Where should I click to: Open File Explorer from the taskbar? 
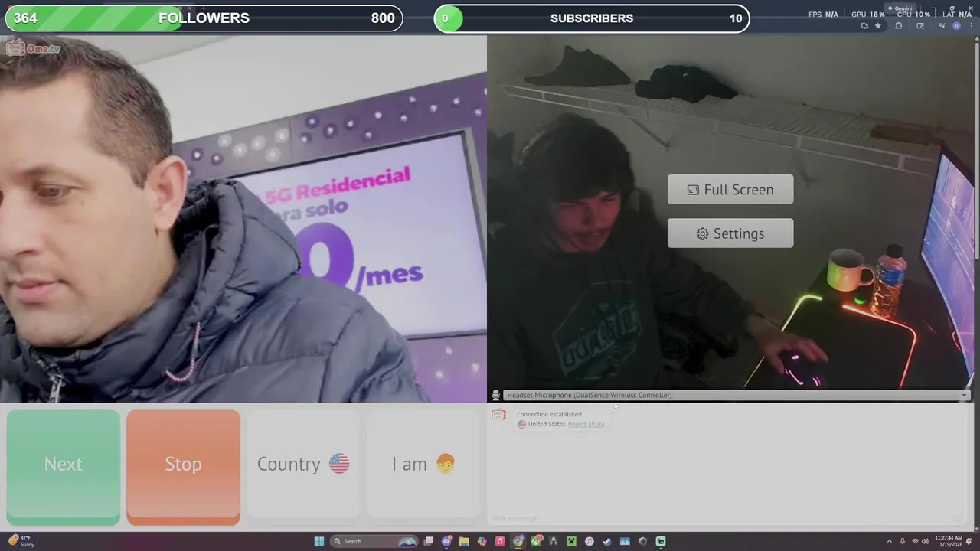point(464,541)
